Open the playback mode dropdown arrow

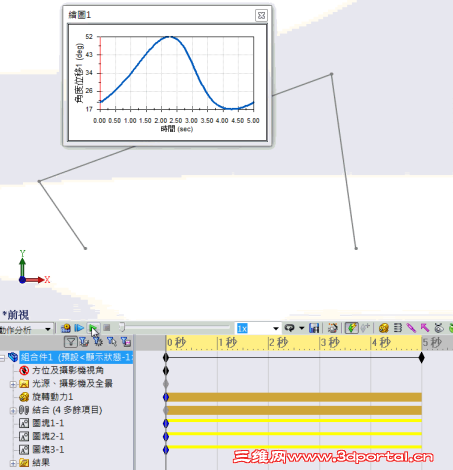[302, 328]
